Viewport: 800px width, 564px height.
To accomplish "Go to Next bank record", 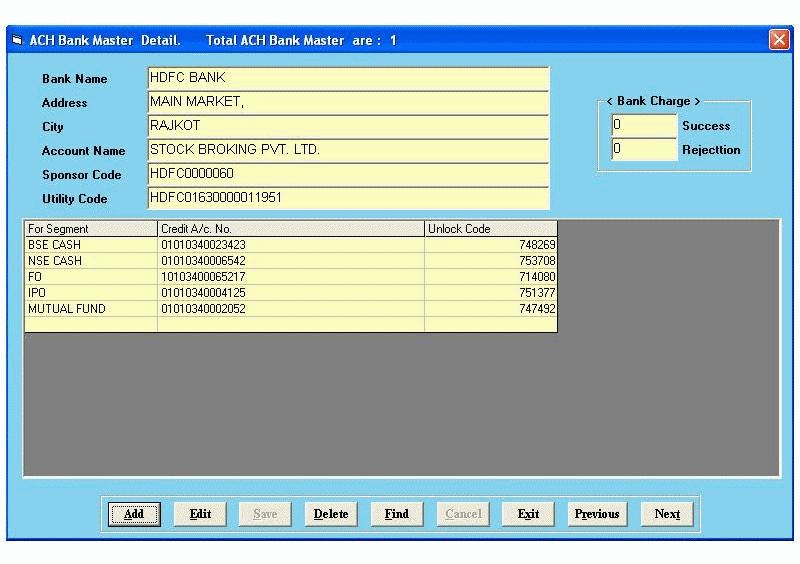I will (667, 514).
